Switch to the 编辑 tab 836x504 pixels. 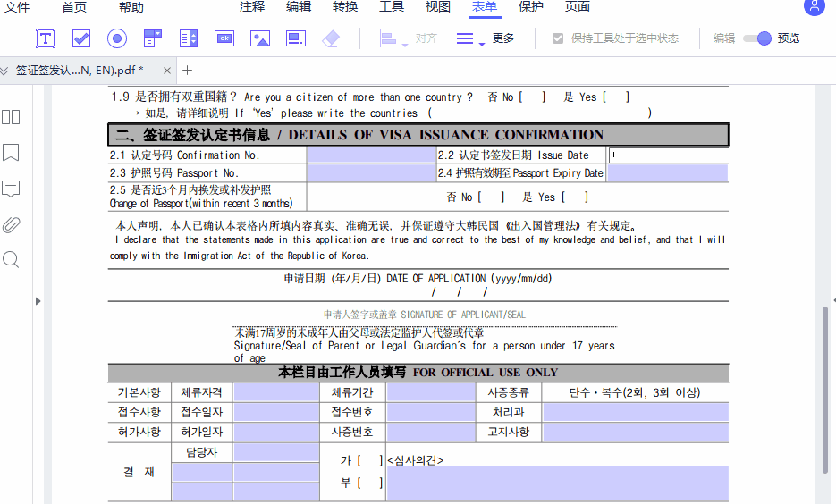[299, 6]
